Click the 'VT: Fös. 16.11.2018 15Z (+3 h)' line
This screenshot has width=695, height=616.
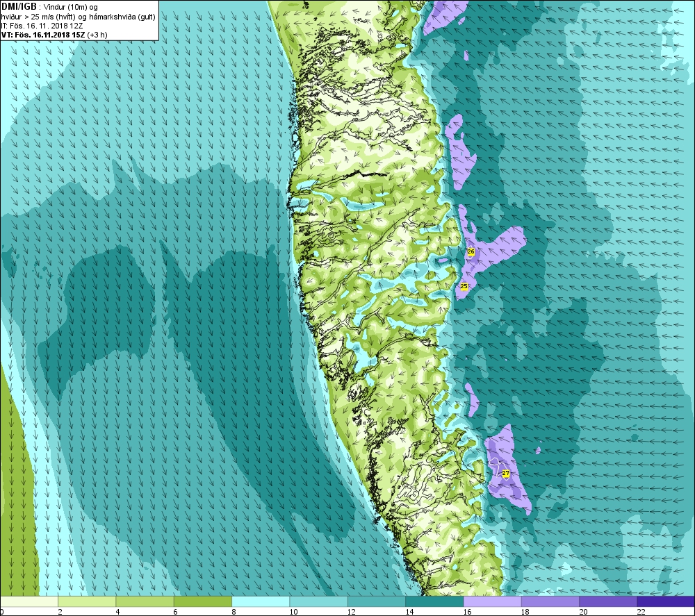pyautogui.click(x=54, y=35)
